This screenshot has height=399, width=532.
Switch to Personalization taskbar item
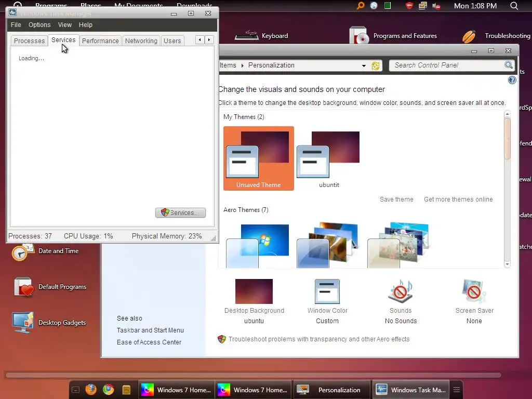(331, 390)
